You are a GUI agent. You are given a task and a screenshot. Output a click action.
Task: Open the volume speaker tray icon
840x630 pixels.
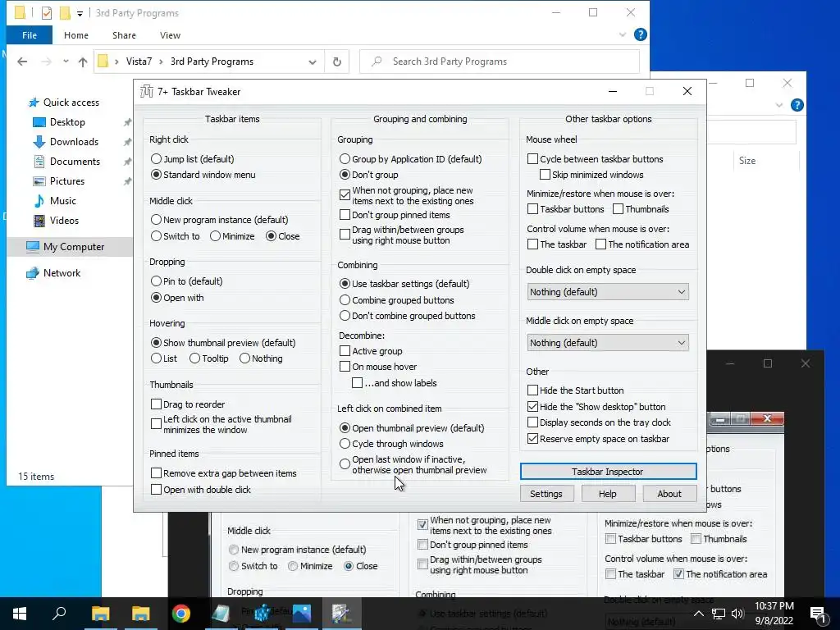coord(737,614)
